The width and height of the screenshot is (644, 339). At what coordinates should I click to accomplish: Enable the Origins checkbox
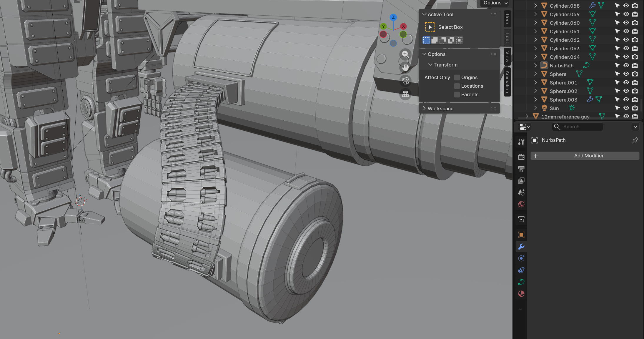coord(457,77)
